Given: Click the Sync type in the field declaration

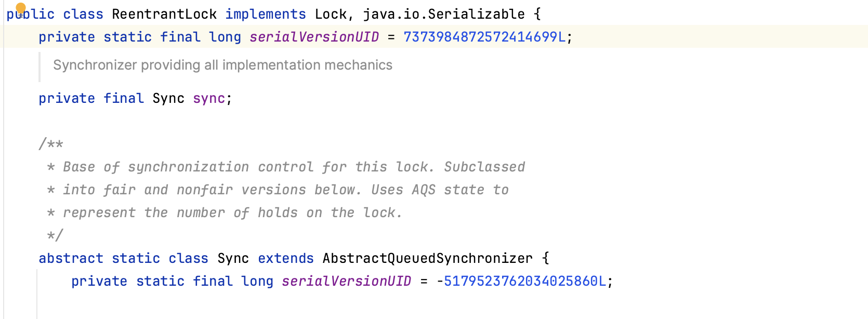Looking at the screenshot, I should [x=168, y=98].
